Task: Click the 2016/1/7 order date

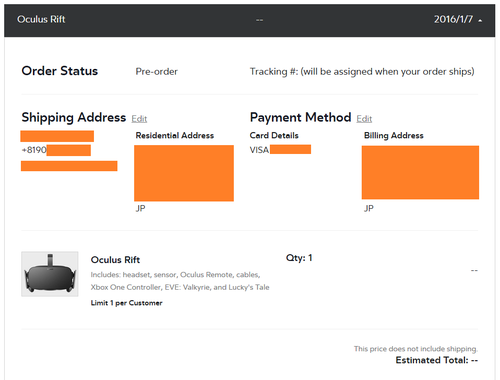Action: pos(453,19)
